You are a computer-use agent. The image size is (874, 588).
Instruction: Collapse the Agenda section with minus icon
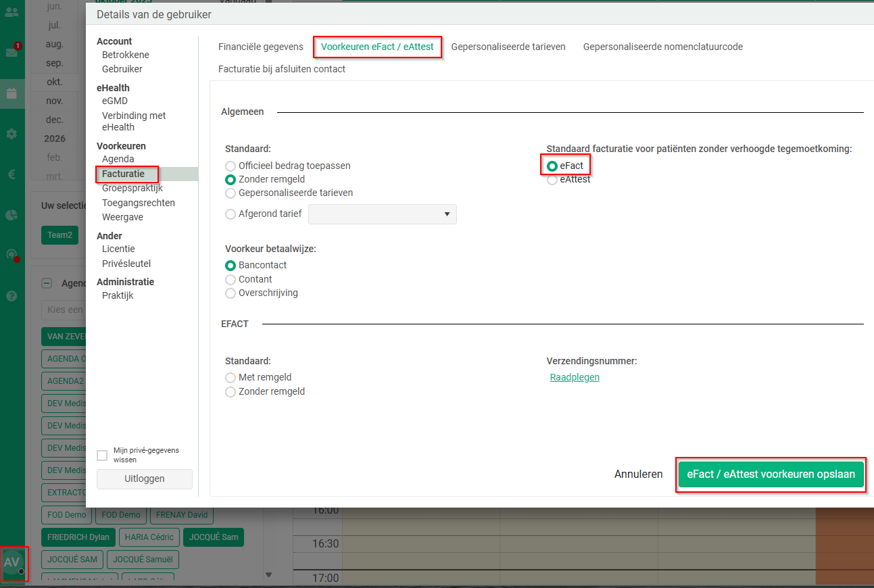tap(47, 284)
